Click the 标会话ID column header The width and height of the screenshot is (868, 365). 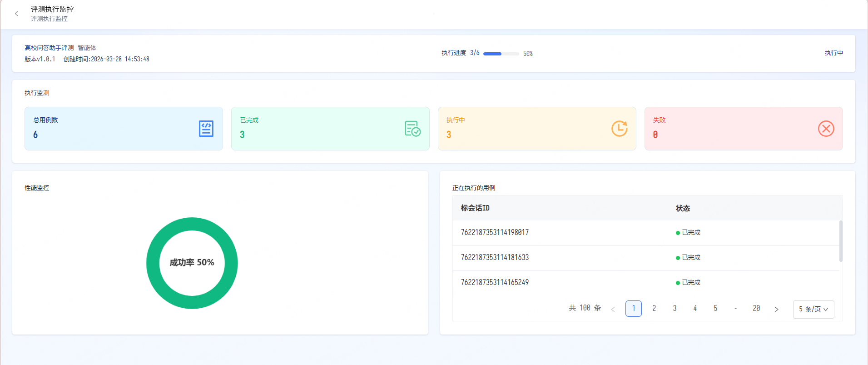click(475, 208)
